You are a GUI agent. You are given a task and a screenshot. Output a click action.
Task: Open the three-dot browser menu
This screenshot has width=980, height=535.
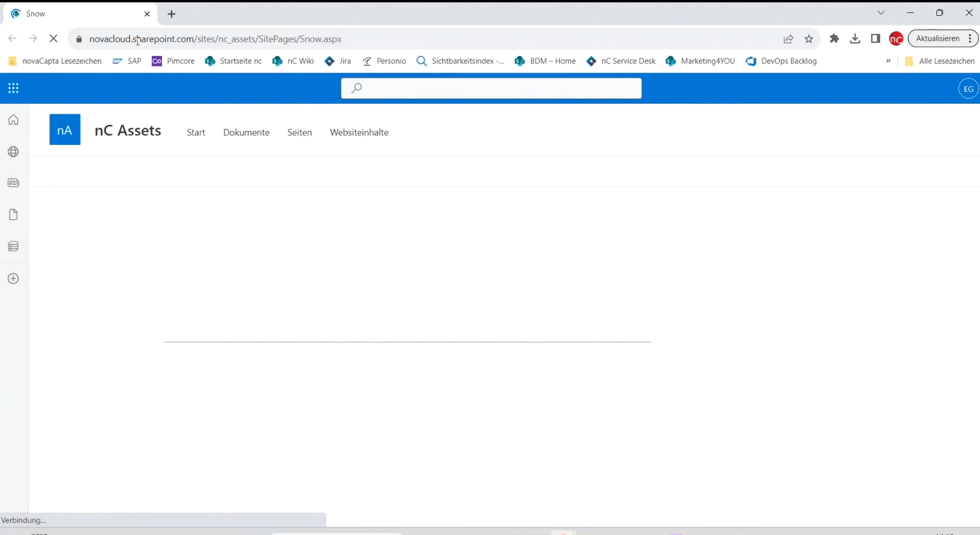971,38
